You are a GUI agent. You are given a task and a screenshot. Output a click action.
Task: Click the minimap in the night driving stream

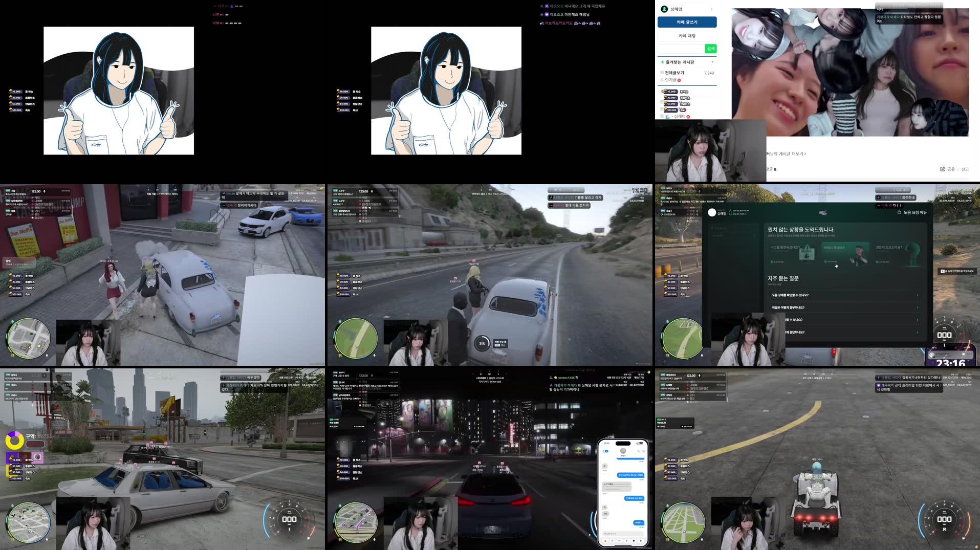pyautogui.click(x=356, y=521)
